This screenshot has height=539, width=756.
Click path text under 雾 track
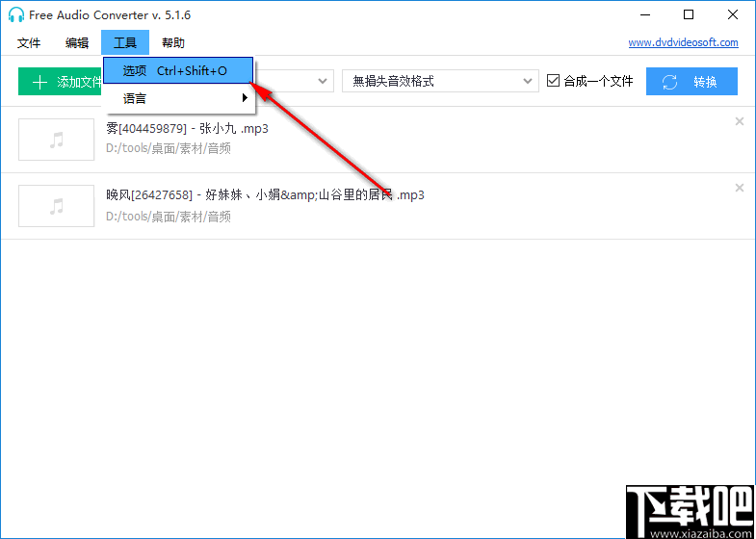(169, 149)
